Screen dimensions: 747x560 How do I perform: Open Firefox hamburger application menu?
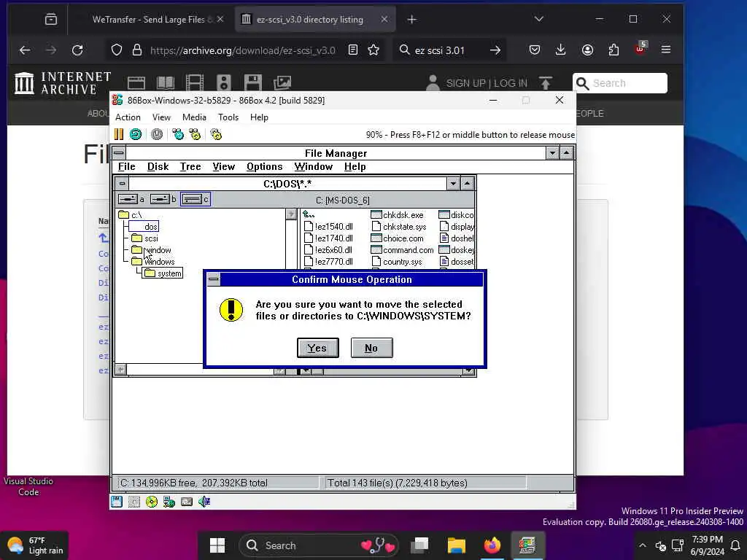pyautogui.click(x=666, y=50)
